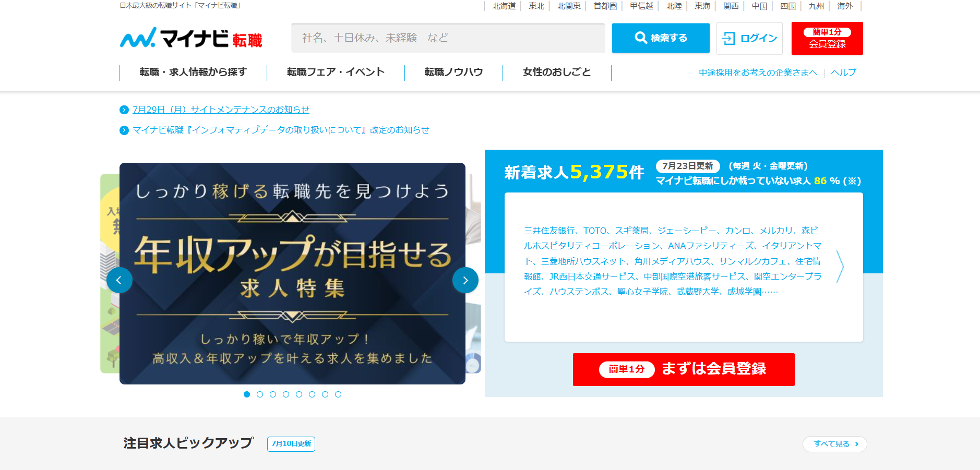The width and height of the screenshot is (980, 470).
Task: Open the ヘルプ link
Action: [x=843, y=73]
